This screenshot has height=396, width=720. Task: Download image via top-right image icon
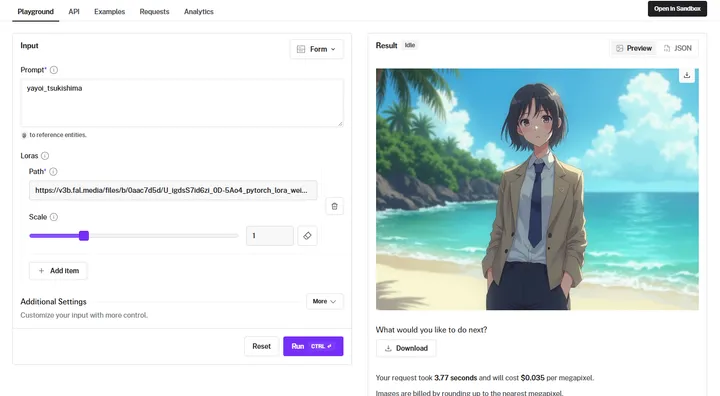(686, 75)
